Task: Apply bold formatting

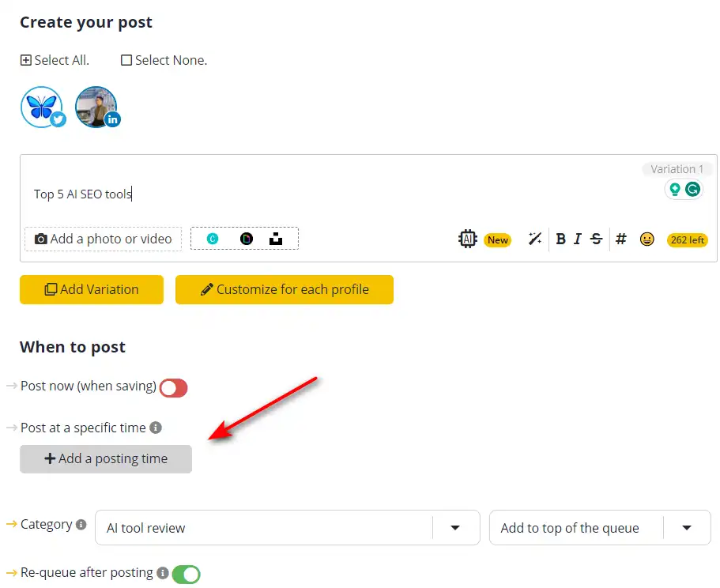Action: [x=560, y=239]
